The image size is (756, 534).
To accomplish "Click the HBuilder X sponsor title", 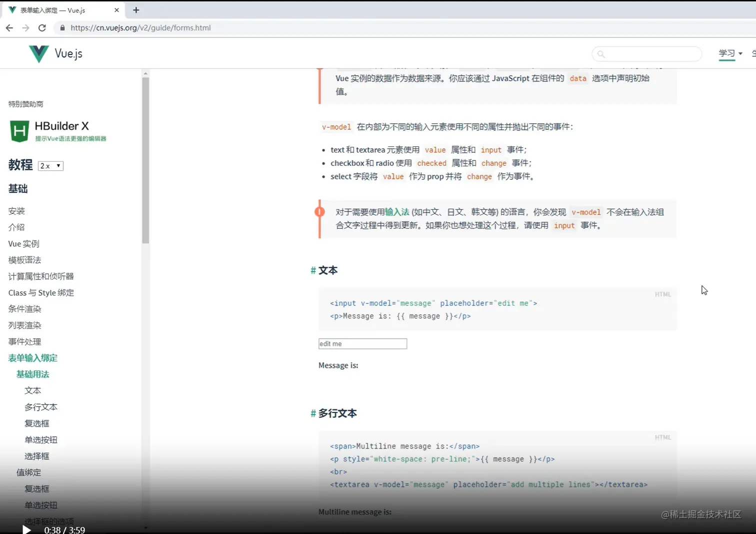I will pyautogui.click(x=62, y=126).
